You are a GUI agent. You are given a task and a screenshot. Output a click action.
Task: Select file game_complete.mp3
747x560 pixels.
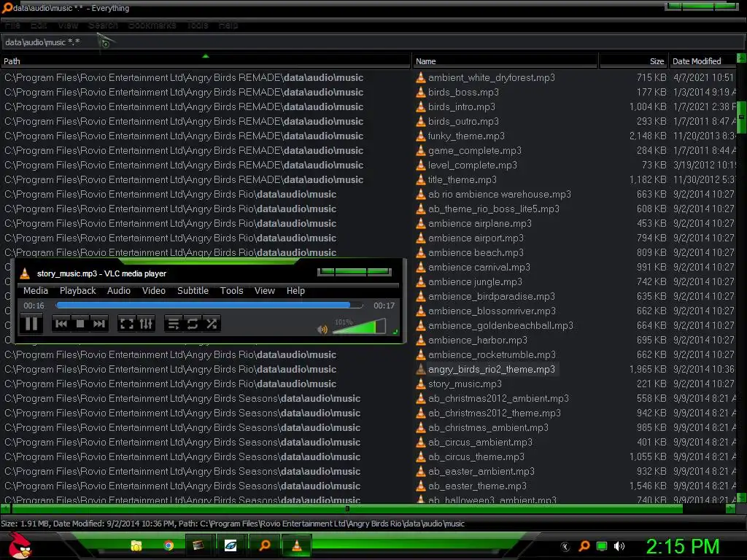pos(474,150)
